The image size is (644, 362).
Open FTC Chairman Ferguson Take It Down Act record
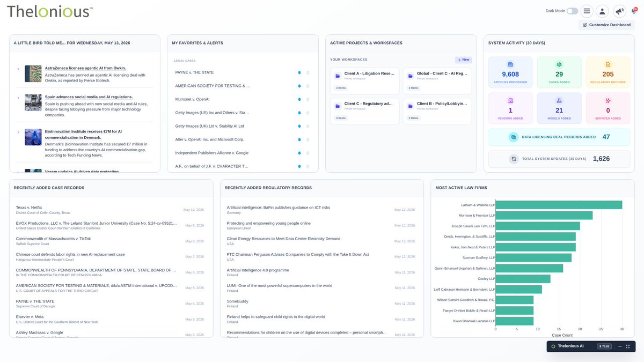[x=298, y=254]
